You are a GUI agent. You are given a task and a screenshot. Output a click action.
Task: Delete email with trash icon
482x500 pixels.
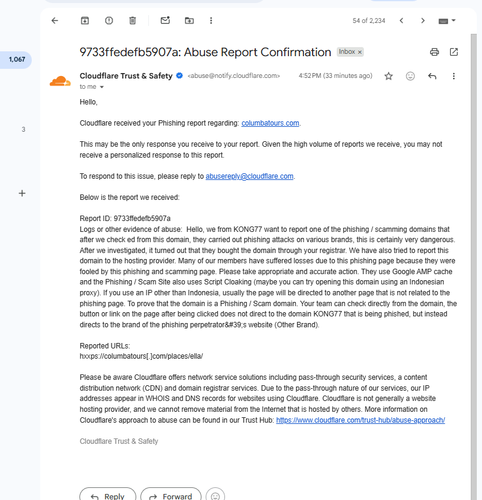point(132,21)
